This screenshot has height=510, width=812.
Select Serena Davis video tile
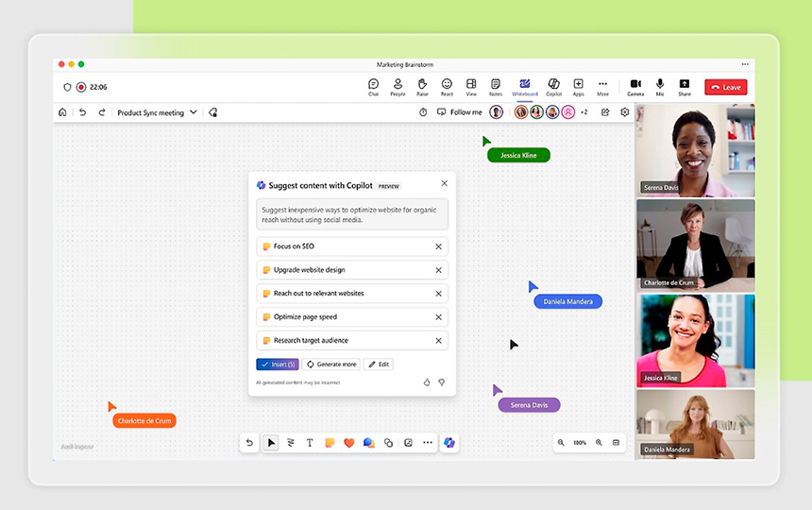click(x=696, y=150)
